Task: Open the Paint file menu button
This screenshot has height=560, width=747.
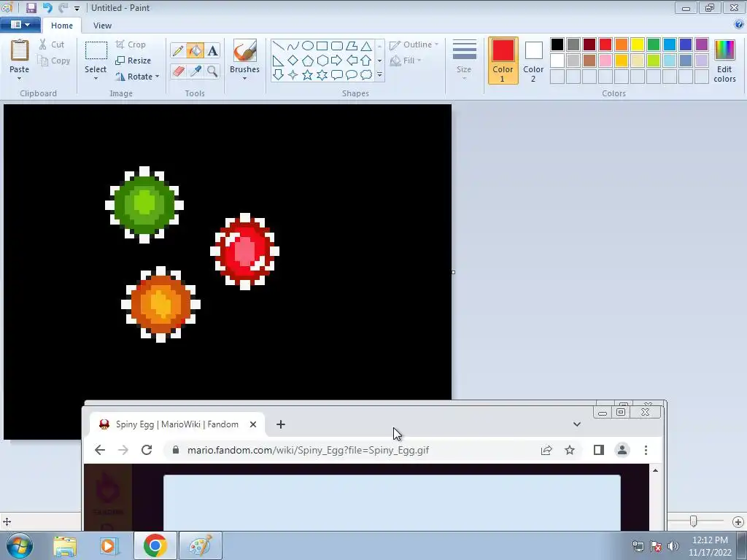Action: pyautogui.click(x=20, y=25)
